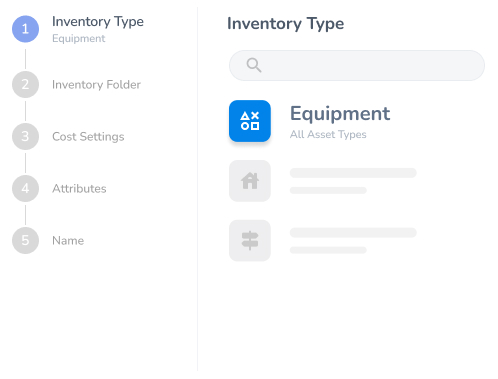
Task: Click step 4 circle in stepper
Action: [25, 188]
